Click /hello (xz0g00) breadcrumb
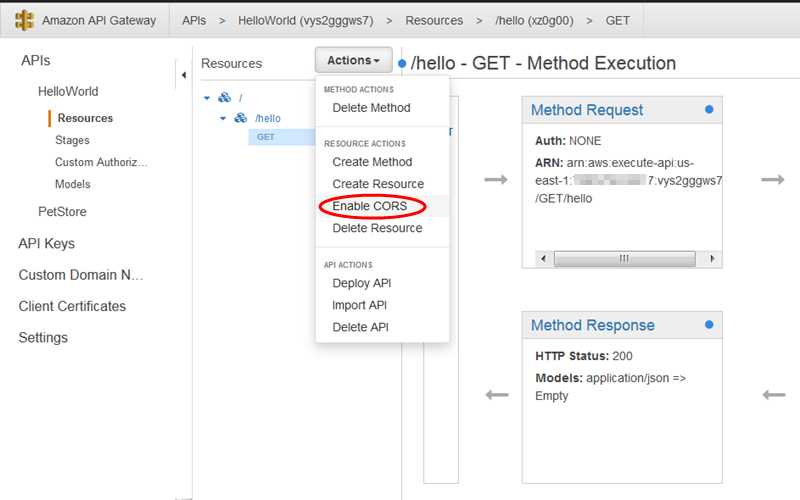 click(x=534, y=20)
